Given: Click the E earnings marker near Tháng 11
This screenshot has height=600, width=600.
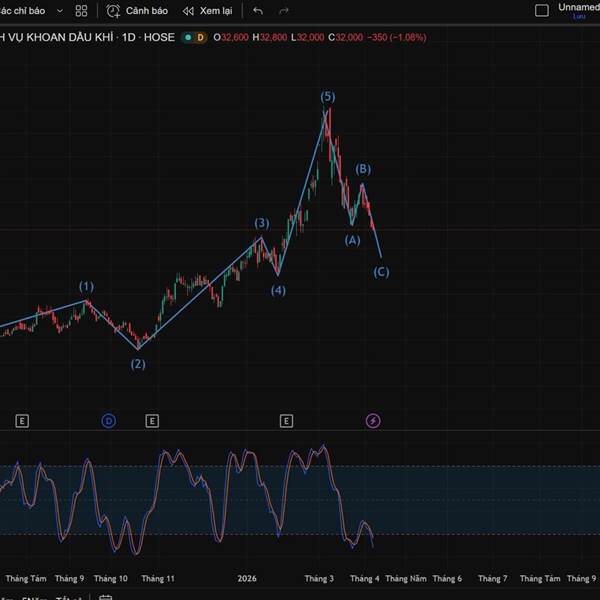Looking at the screenshot, I should 152,421.
